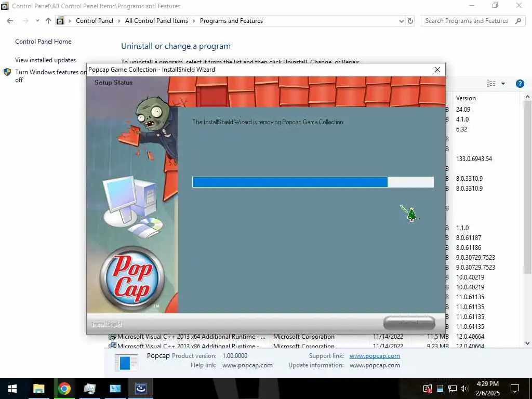Click the greyed Cancel button in wizard
This screenshot has width=532, height=399.
(409, 323)
